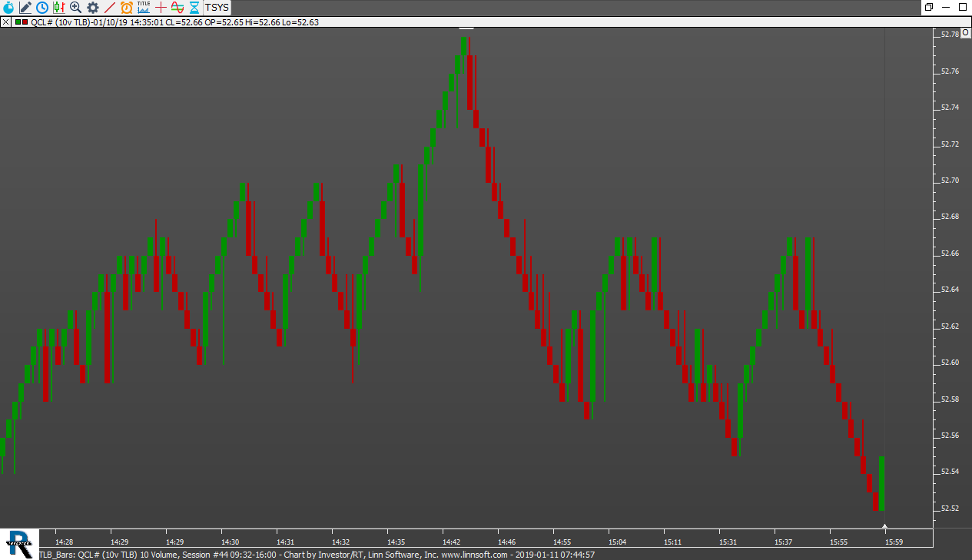This screenshot has height=560, width=972.
Task: Select the red trendline drawing tool
Action: coord(110,8)
